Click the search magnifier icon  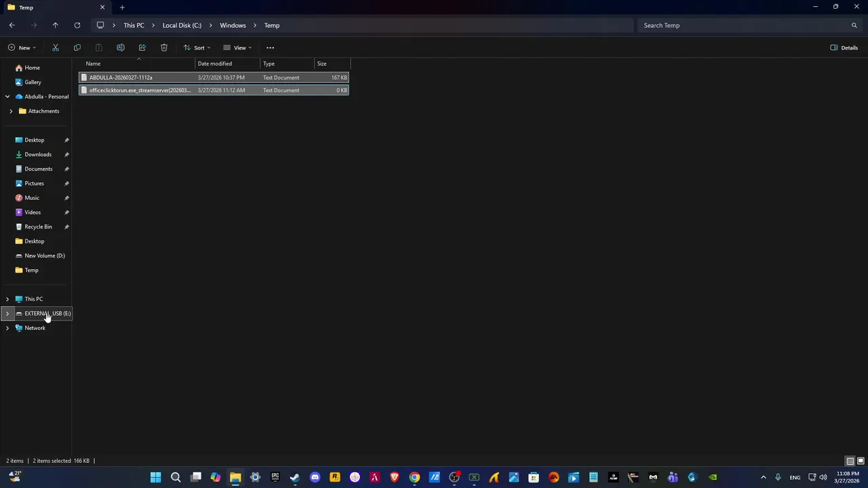coord(854,25)
